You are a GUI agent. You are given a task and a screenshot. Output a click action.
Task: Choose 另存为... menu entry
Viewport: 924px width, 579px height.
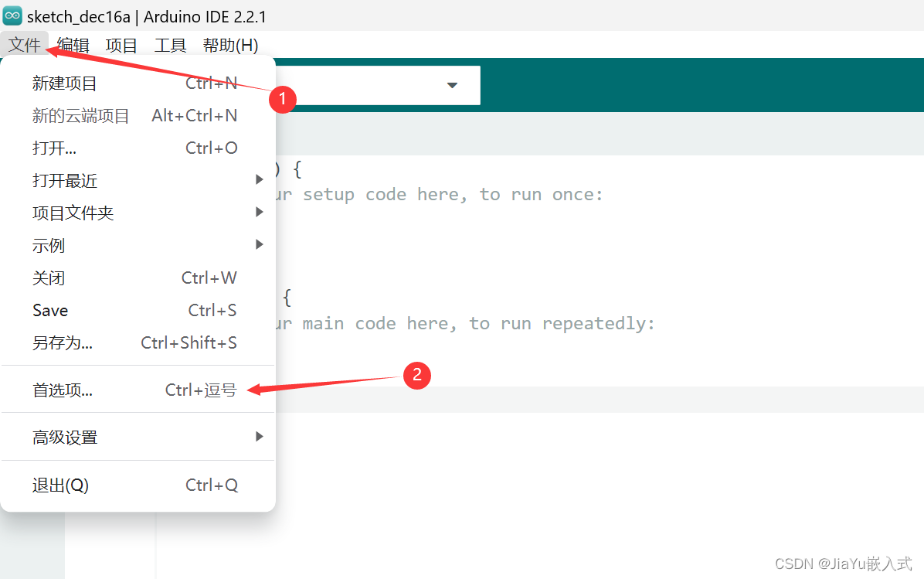pyautogui.click(x=138, y=342)
